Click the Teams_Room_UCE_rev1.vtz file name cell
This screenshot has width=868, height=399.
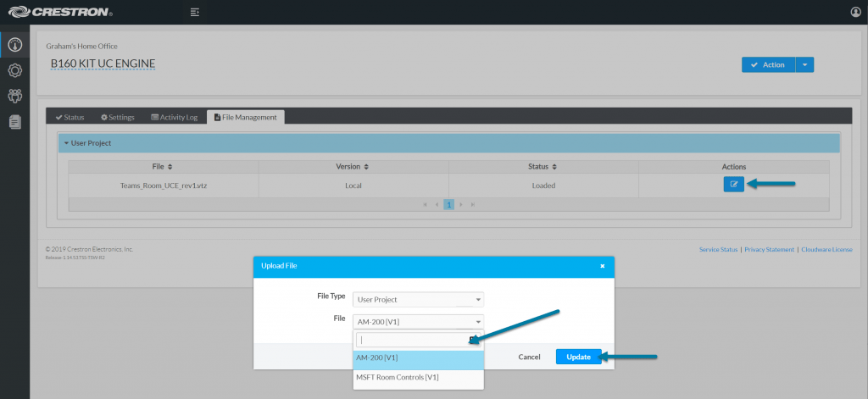(163, 186)
